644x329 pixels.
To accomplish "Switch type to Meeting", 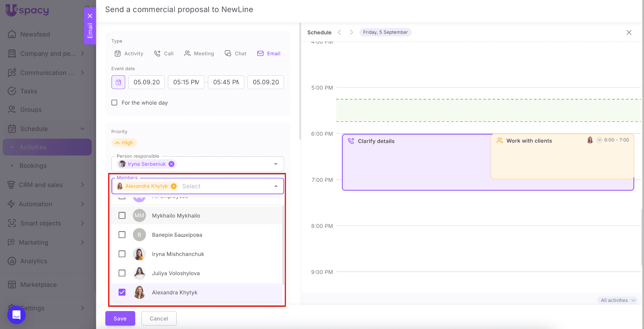I will 199,54.
